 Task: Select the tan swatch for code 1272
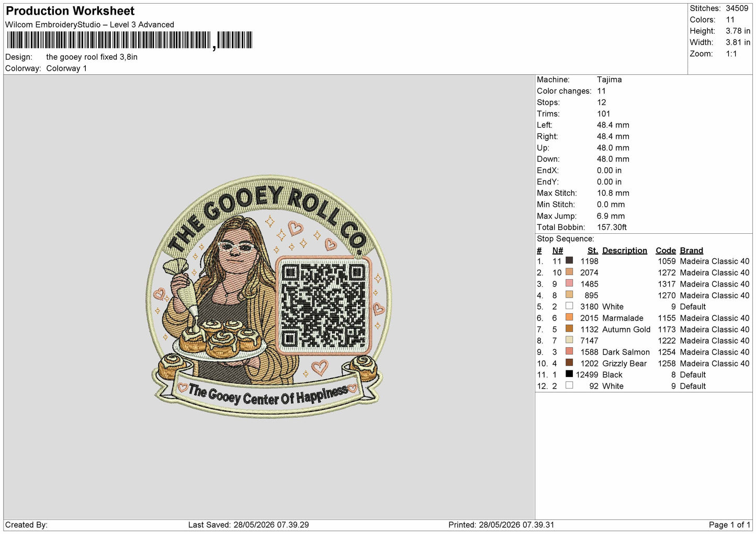(x=569, y=272)
